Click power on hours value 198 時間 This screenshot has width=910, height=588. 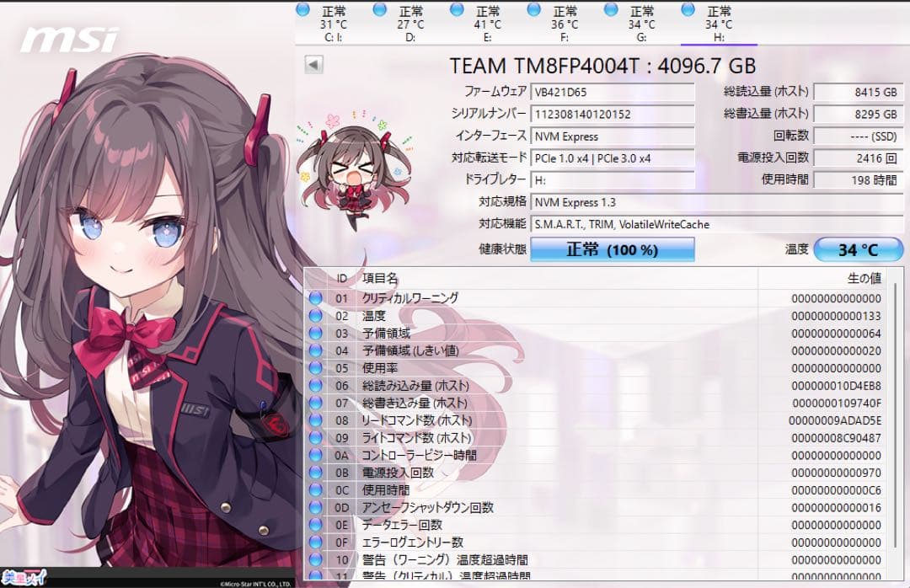pyautogui.click(x=859, y=180)
